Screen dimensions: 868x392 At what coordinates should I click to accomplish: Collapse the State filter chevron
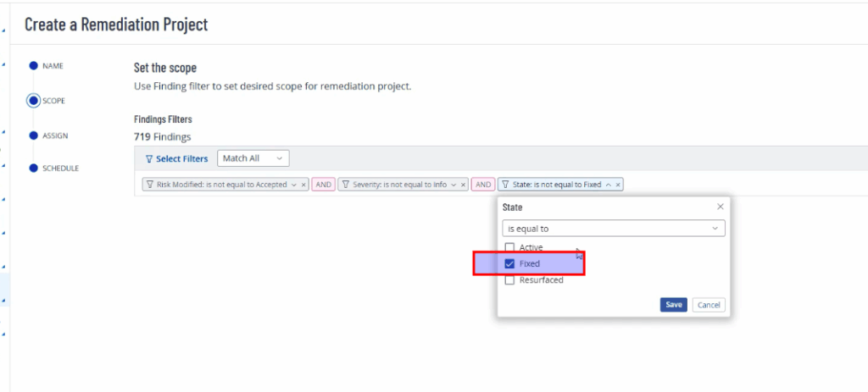(x=609, y=185)
